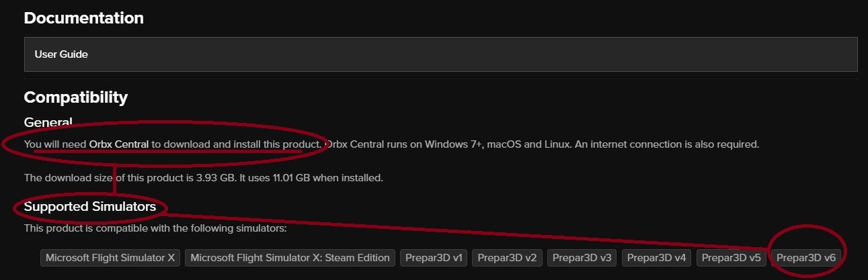Viewport: 868px width, 280px height.
Task: Click 'You will need' at sentence start
Action: 55,144
